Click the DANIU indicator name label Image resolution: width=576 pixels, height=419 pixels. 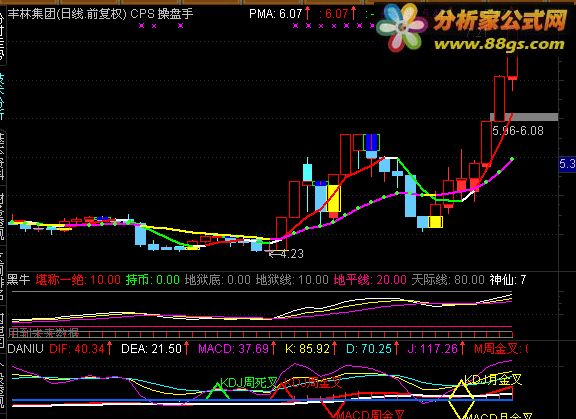[x=26, y=348]
